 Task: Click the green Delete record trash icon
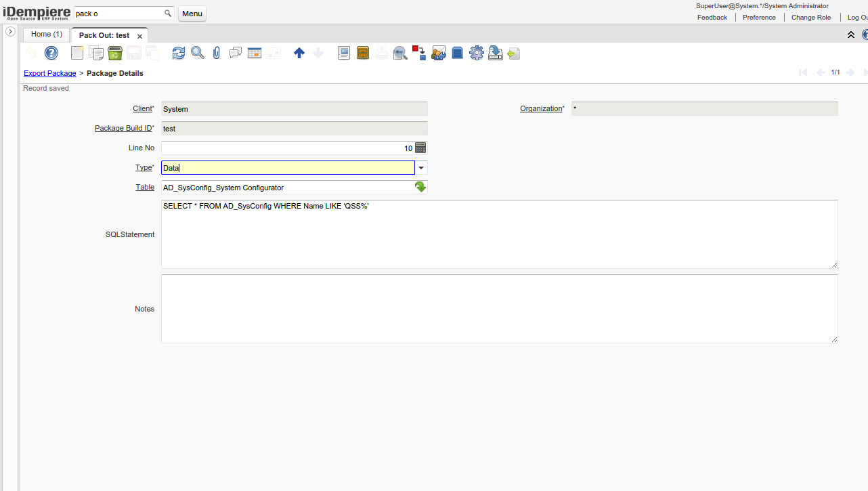click(115, 53)
